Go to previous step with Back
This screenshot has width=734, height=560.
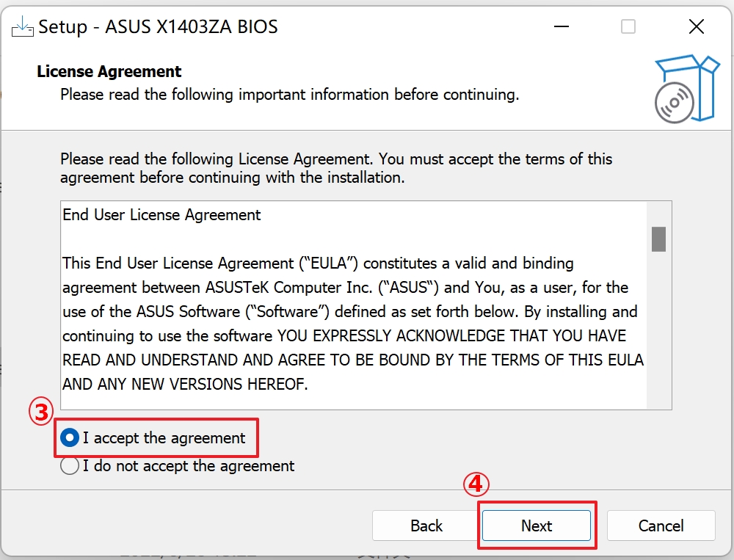(426, 526)
